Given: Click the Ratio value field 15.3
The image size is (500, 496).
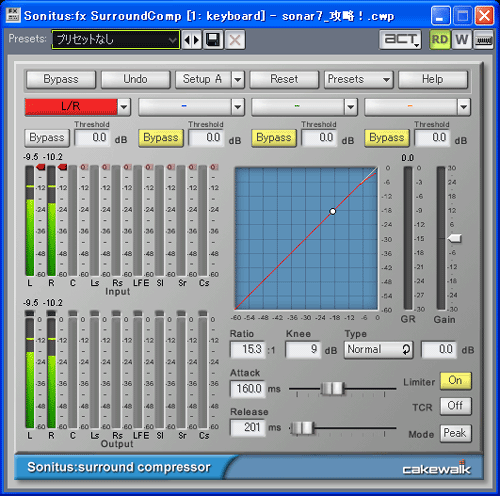Looking at the screenshot, I should [248, 349].
